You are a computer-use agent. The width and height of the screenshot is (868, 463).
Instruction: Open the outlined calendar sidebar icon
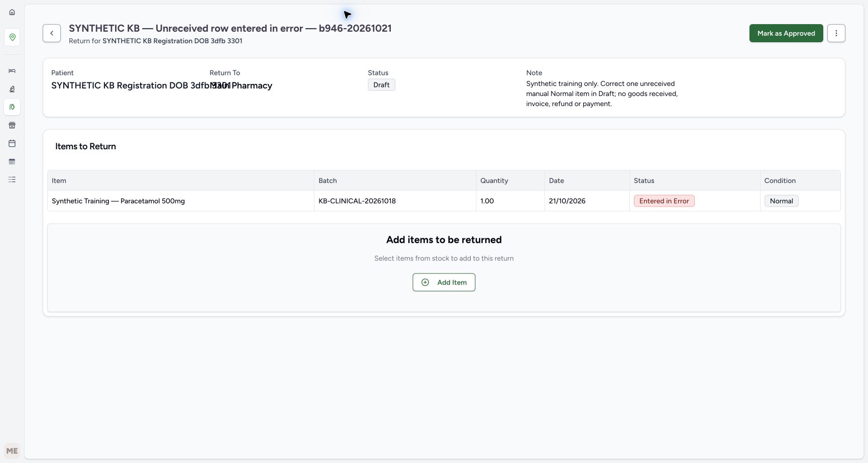coord(12,143)
